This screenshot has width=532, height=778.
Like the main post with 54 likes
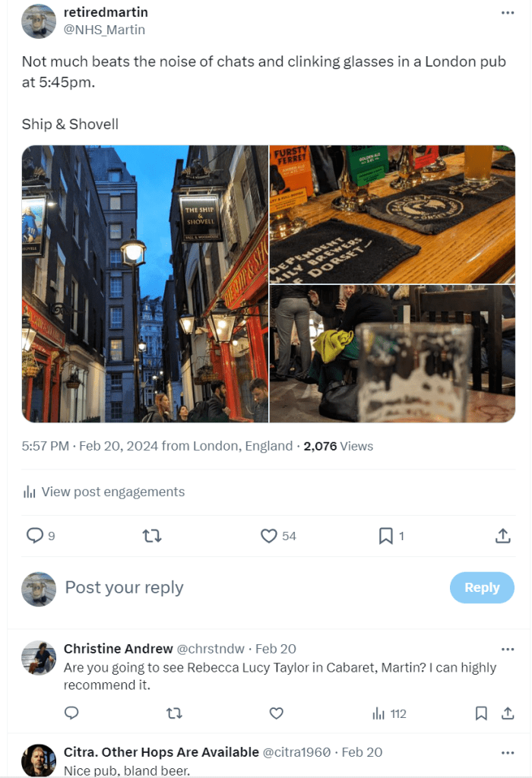pyautogui.click(x=268, y=536)
